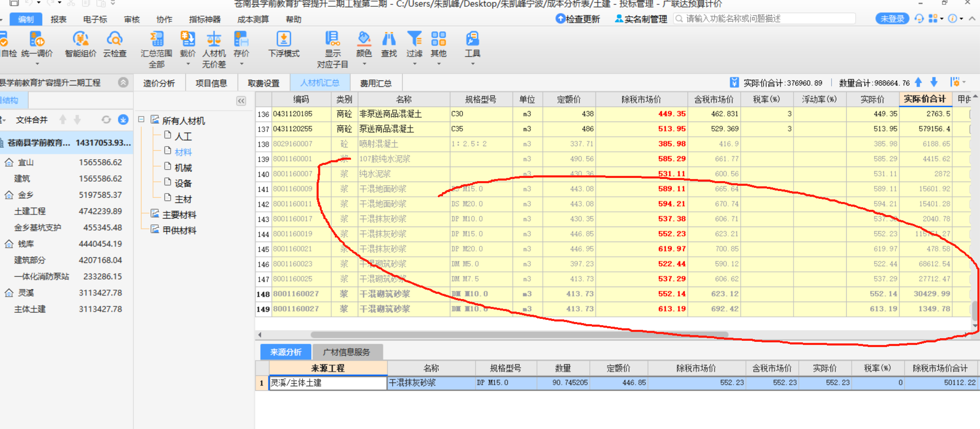The width and height of the screenshot is (980, 429).
Task: Open the 统一调价 dropdown arrow
Action: [37, 64]
